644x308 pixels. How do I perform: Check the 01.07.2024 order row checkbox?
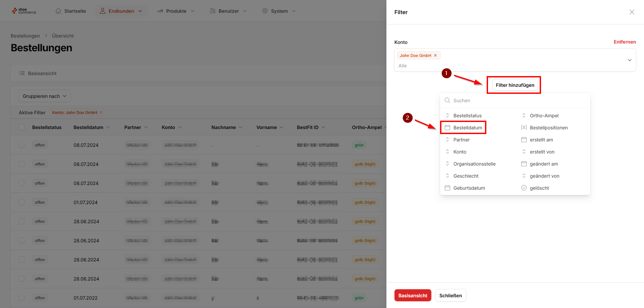point(21,202)
